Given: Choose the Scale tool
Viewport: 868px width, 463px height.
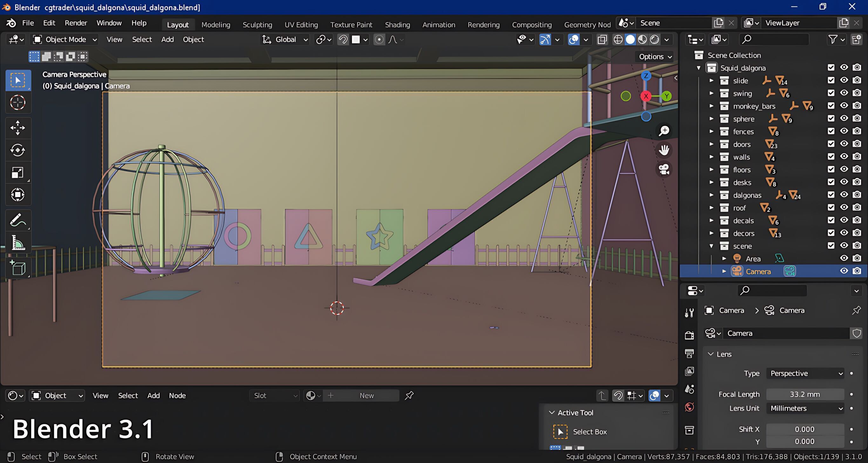Looking at the screenshot, I should tap(17, 173).
